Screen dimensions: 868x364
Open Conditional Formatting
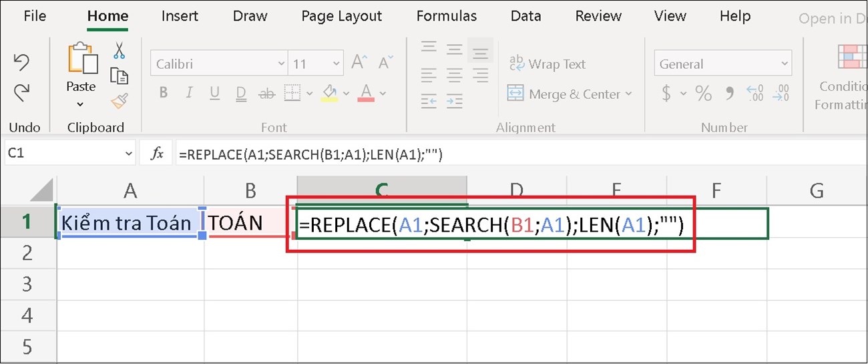[x=843, y=75]
